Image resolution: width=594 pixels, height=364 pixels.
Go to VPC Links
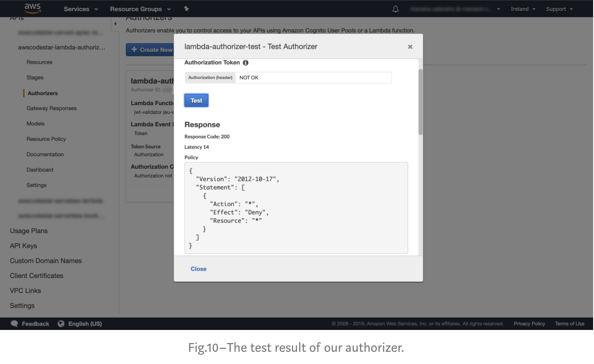point(25,290)
